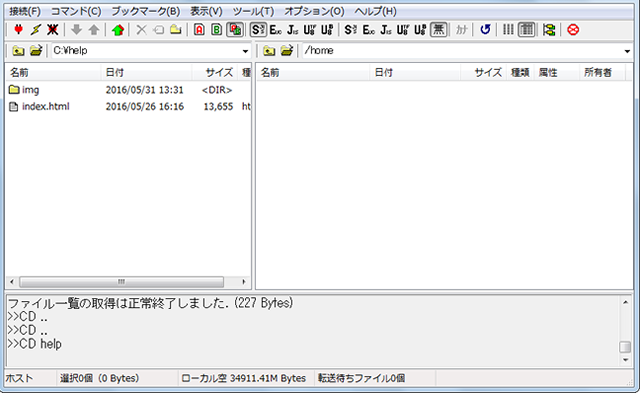Image resolution: width=640 pixels, height=393 pixels.
Task: Click local pane scroll-left arrow
Action: point(12,282)
